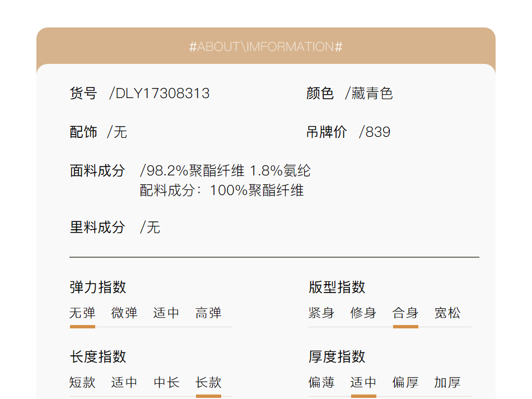Click the 吊牌价 label
Image resolution: width=532 pixels, height=399 pixels.
coord(326,132)
